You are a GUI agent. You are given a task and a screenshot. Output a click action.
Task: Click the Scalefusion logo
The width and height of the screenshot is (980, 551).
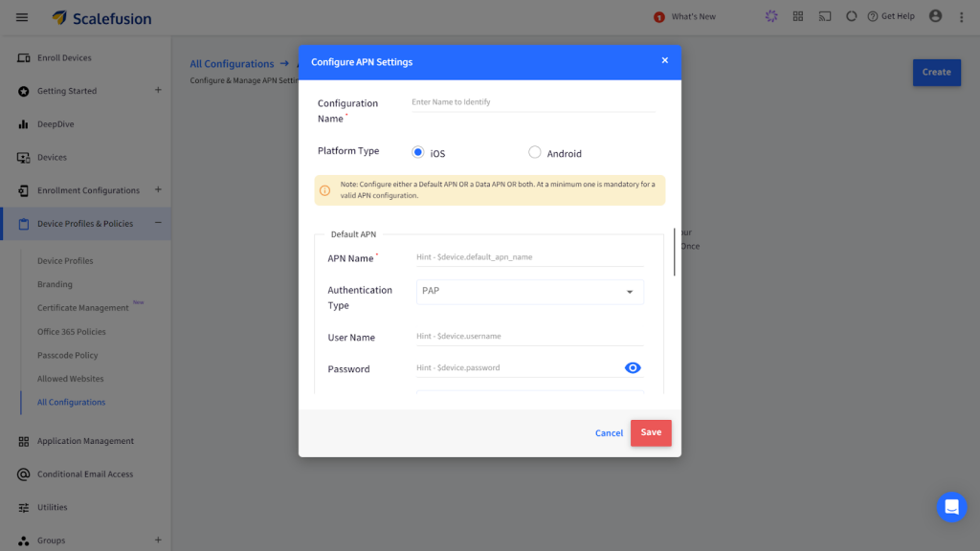[x=101, y=18]
